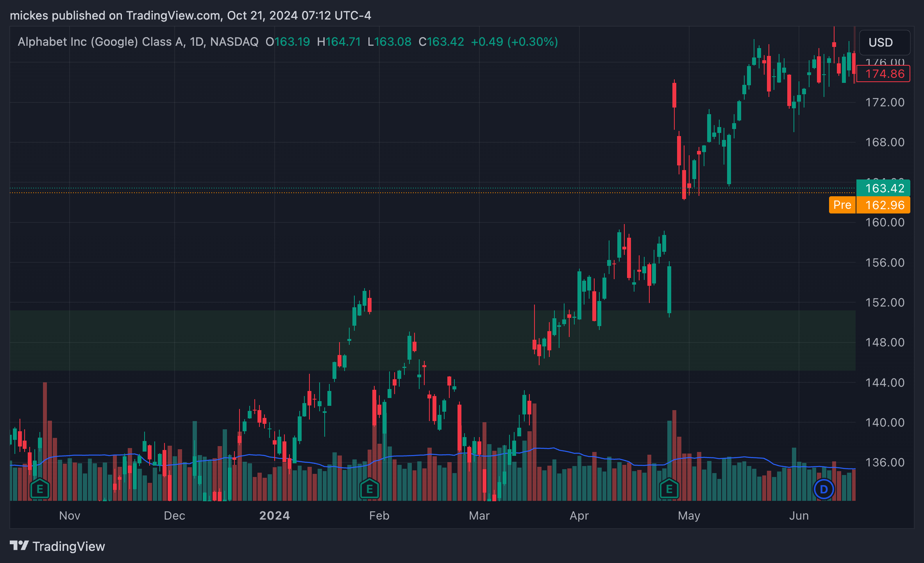
Task: Click the tallest red volume bar in early November
Action: click(45, 441)
